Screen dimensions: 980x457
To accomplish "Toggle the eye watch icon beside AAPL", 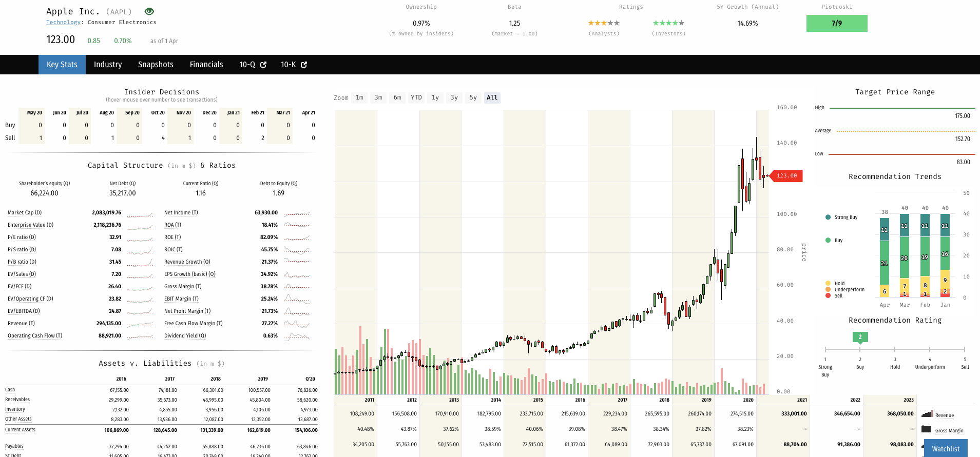I will (149, 11).
